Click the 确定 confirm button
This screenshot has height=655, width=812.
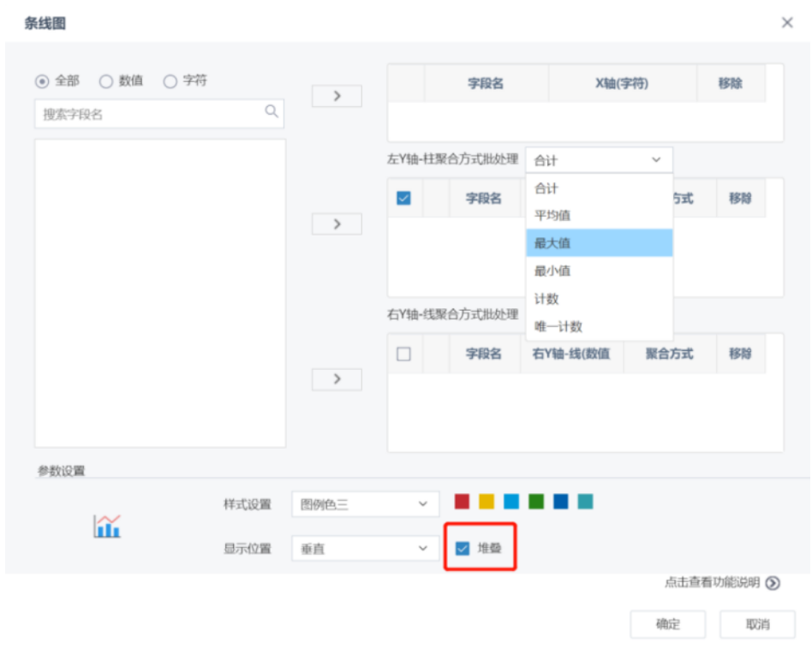(668, 624)
